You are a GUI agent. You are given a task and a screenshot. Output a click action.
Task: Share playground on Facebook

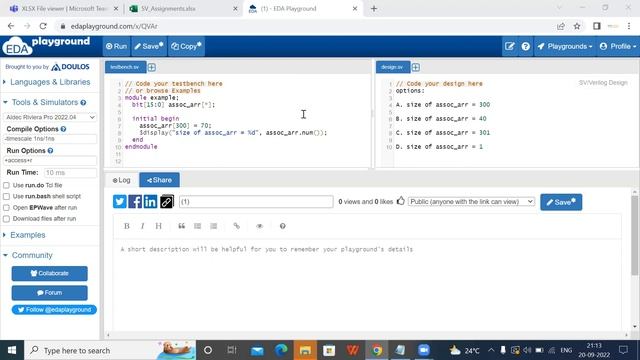pyautogui.click(x=135, y=202)
